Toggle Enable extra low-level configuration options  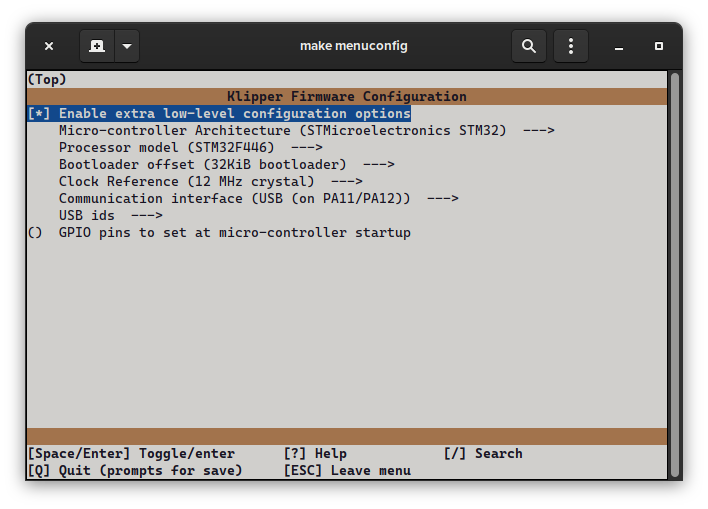click(219, 113)
